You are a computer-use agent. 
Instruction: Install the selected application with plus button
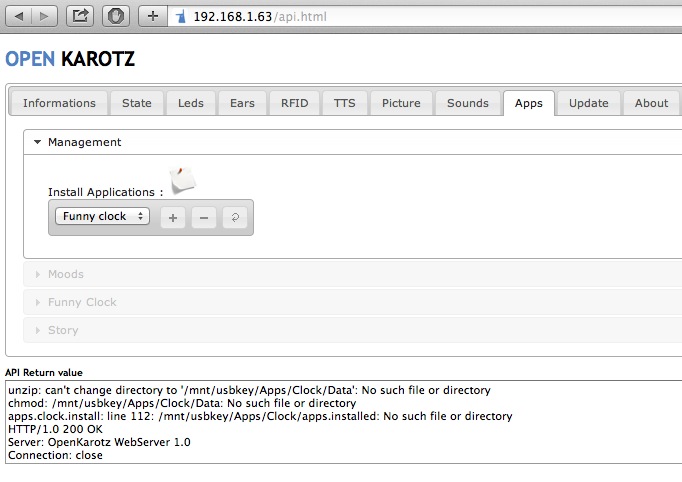[x=173, y=218]
